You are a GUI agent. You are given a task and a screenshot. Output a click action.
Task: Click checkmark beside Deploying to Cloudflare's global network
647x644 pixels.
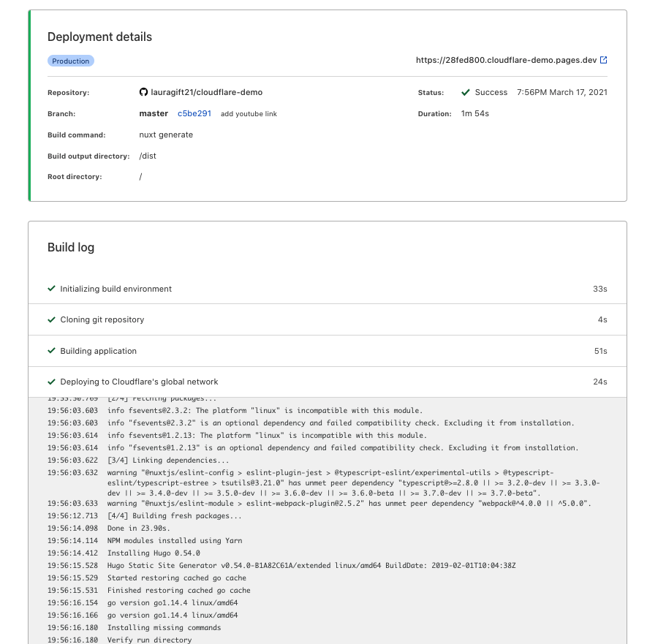pos(52,382)
